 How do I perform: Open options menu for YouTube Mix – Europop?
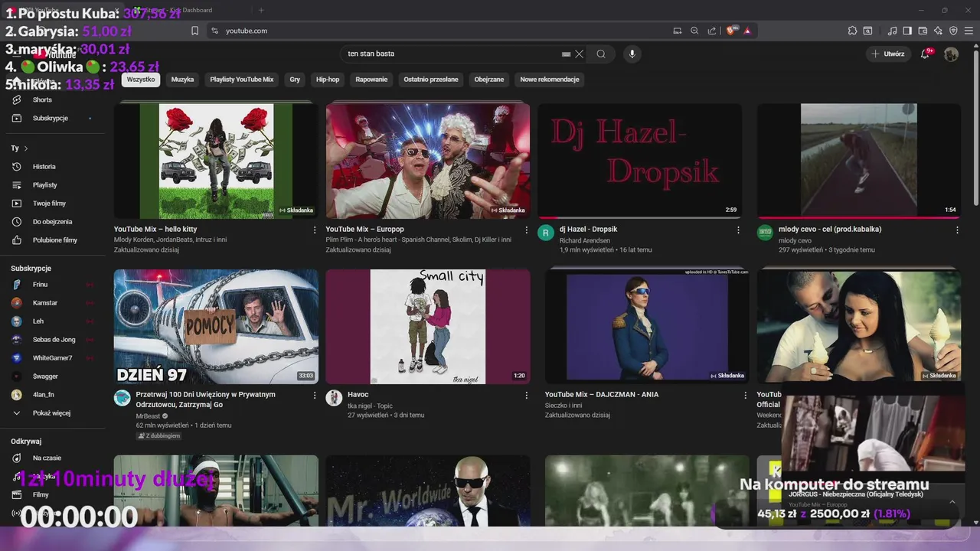click(526, 230)
